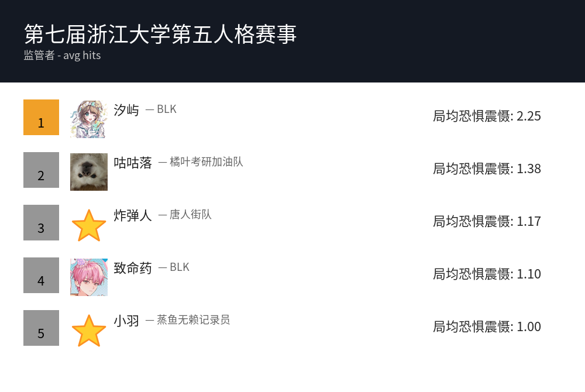Select player name 炸弹人
Screen dimensions: 585x392
133,215
